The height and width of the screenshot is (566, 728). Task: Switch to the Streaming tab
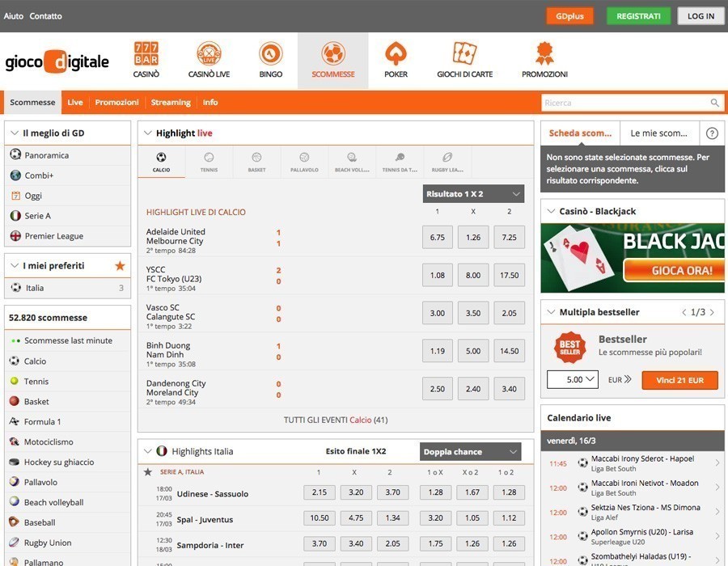(171, 103)
